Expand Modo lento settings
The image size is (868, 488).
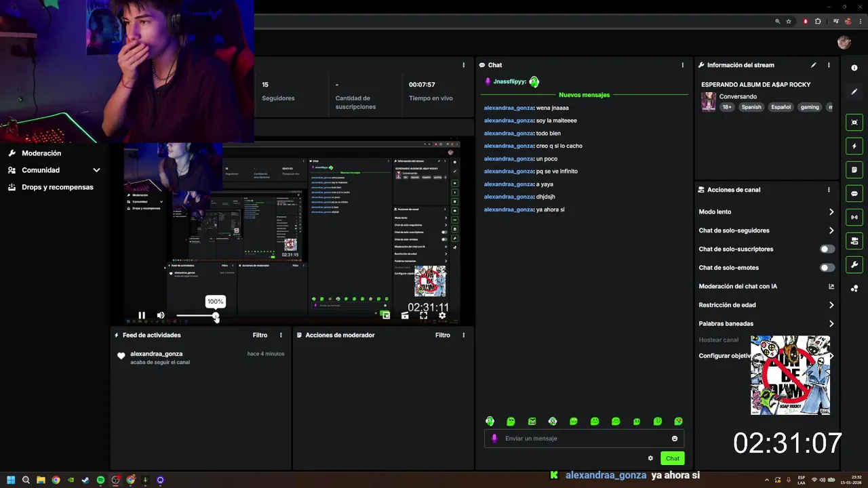pyautogui.click(x=766, y=212)
